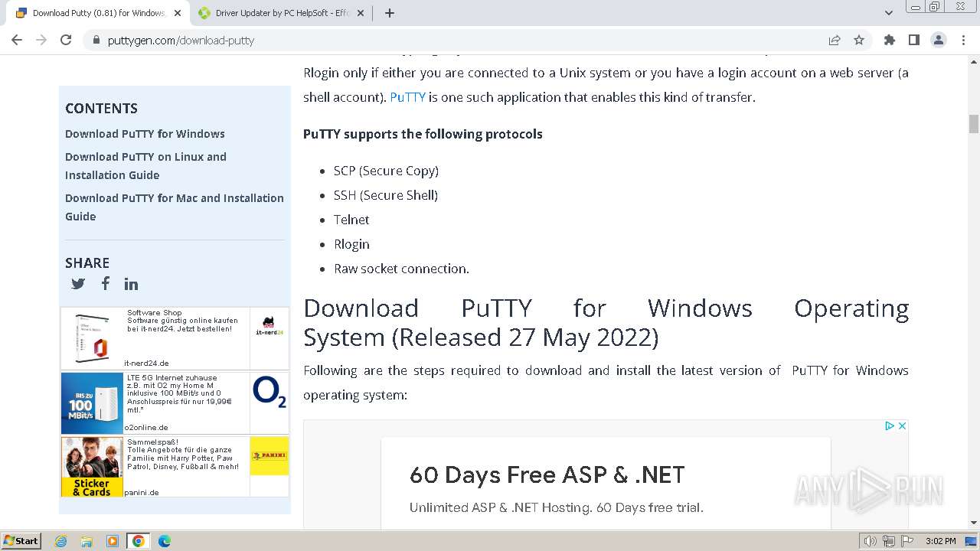Click the CONTENTS sidebar heading
The image size is (980, 551).
tap(101, 108)
